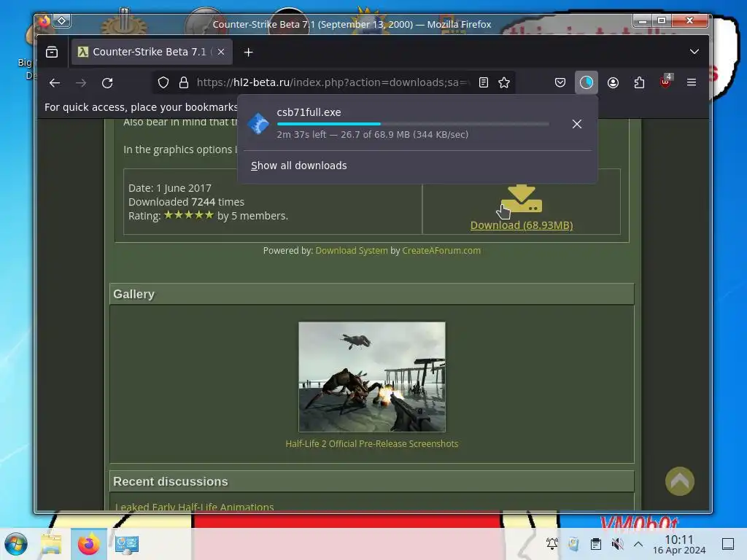The height and width of the screenshot is (560, 747).
Task: Open the file manager in the taskbar
Action: [x=51, y=544]
